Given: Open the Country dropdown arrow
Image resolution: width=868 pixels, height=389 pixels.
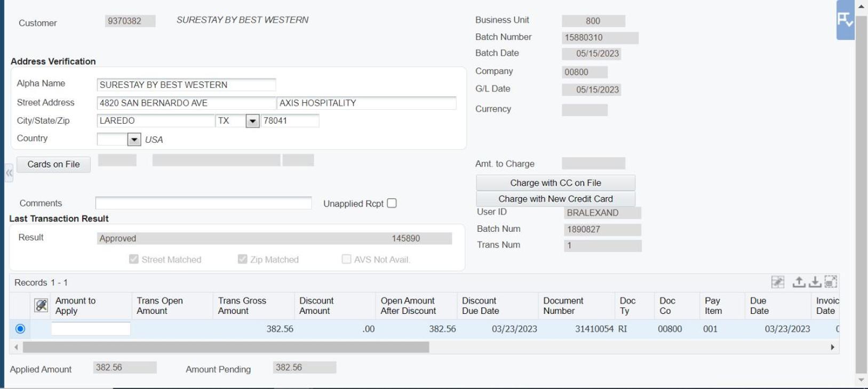Looking at the screenshot, I should tap(134, 140).
